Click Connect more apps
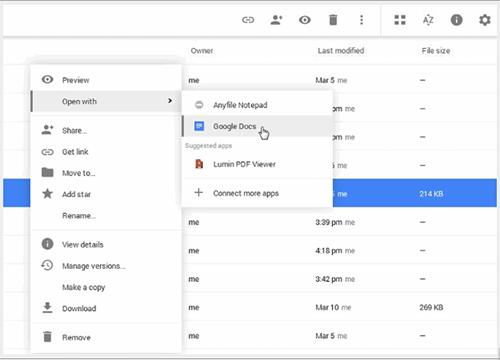The height and width of the screenshot is (360, 500). tap(257, 193)
